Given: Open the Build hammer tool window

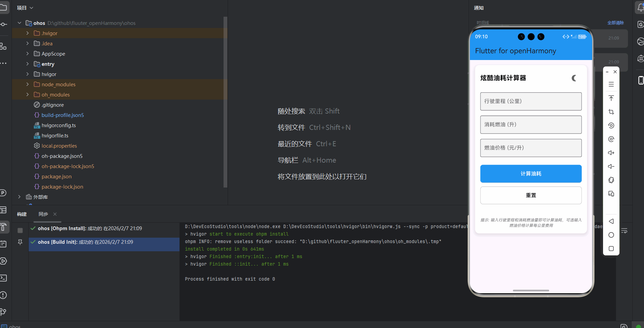Looking at the screenshot, I should pos(3,227).
